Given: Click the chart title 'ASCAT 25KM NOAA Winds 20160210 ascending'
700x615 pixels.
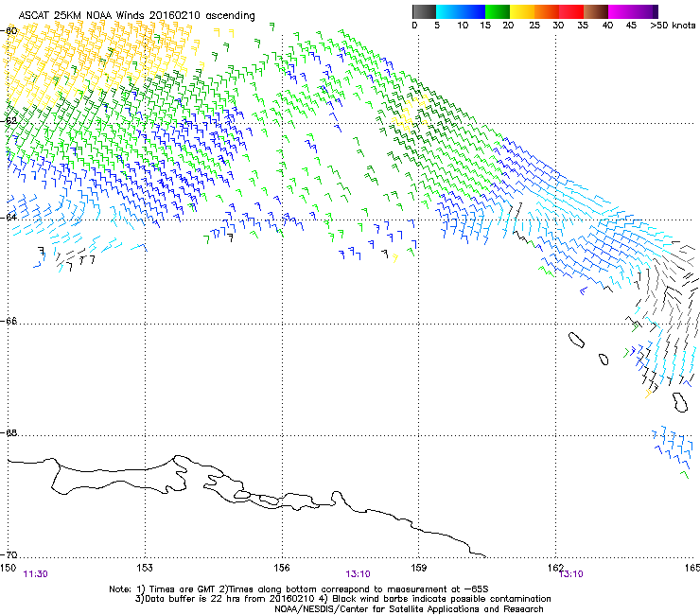Looking at the screenshot, I should tap(136, 15).
